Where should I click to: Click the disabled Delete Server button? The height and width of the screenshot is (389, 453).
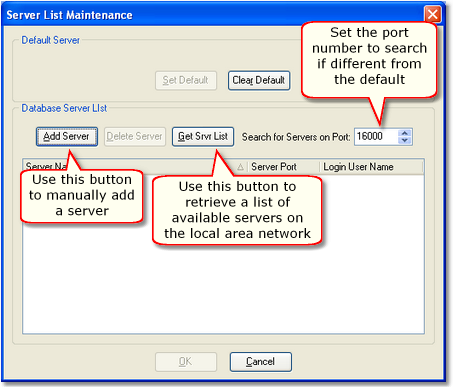tap(135, 137)
